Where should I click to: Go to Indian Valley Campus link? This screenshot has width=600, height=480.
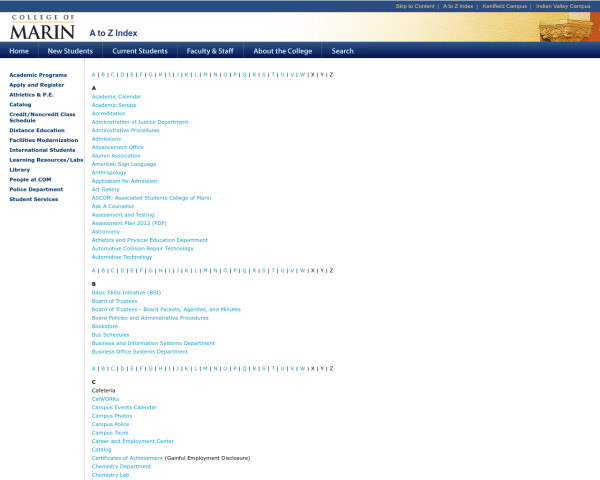563,6
